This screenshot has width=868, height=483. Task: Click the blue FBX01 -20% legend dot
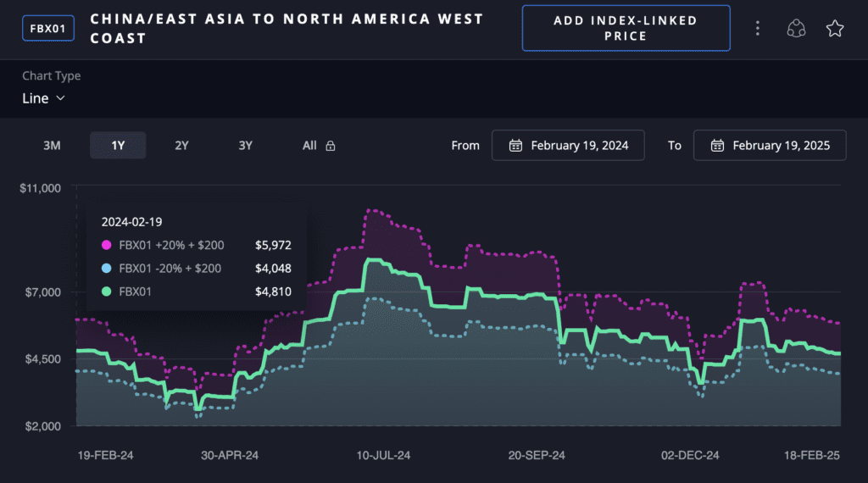tap(107, 269)
